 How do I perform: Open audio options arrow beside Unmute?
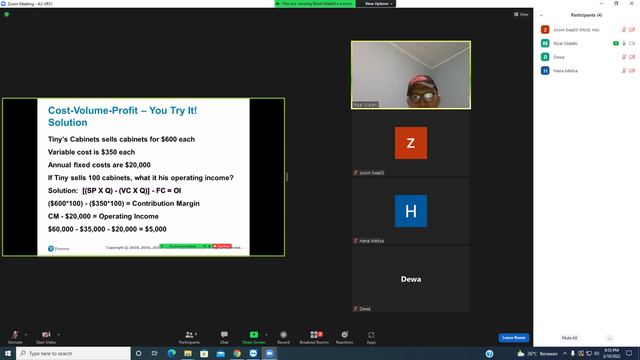pyautogui.click(x=26, y=335)
